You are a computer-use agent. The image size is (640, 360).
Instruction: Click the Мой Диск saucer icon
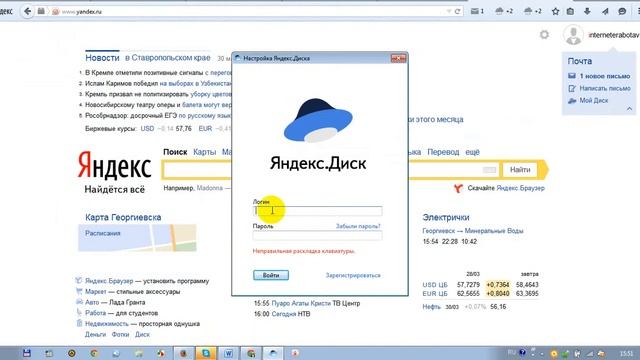click(572, 100)
